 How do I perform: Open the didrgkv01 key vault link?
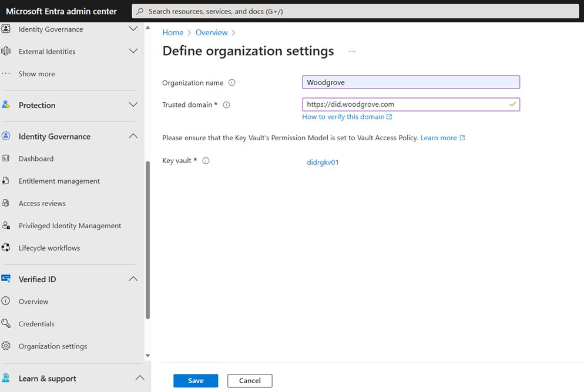click(323, 162)
